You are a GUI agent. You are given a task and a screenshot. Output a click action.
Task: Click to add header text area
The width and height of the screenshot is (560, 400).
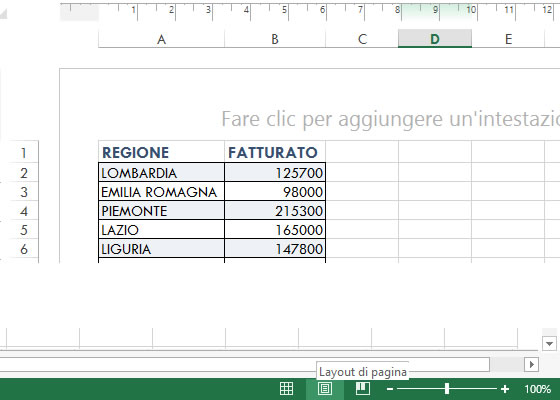click(389, 119)
